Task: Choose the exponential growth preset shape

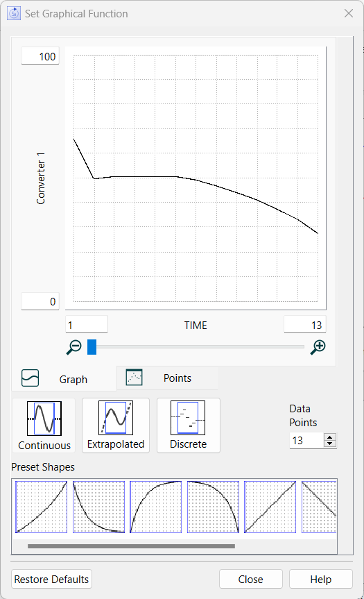Action: point(41,507)
